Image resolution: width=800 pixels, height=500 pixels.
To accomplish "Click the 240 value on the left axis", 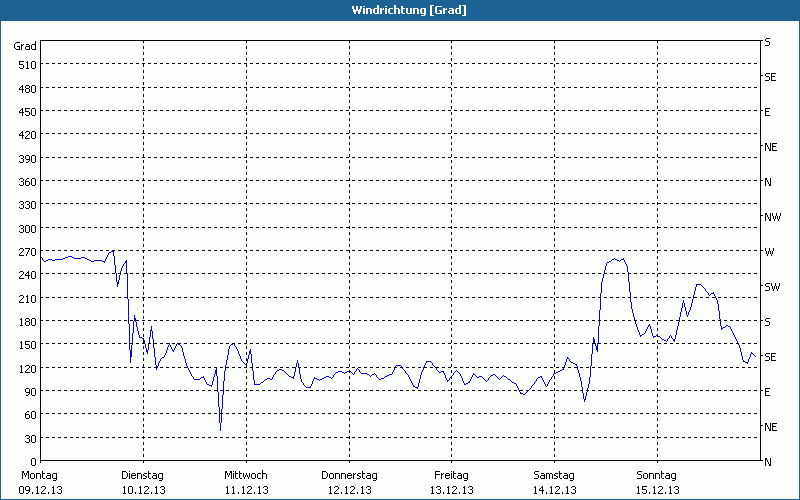I will coord(28,275).
